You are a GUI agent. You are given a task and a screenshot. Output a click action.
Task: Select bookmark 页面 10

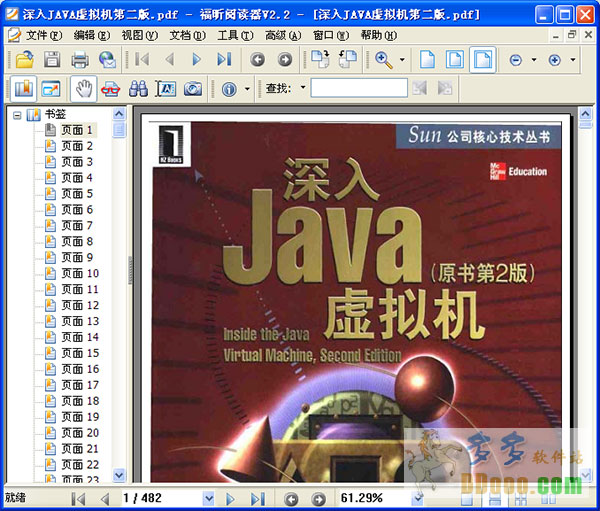tap(80, 273)
